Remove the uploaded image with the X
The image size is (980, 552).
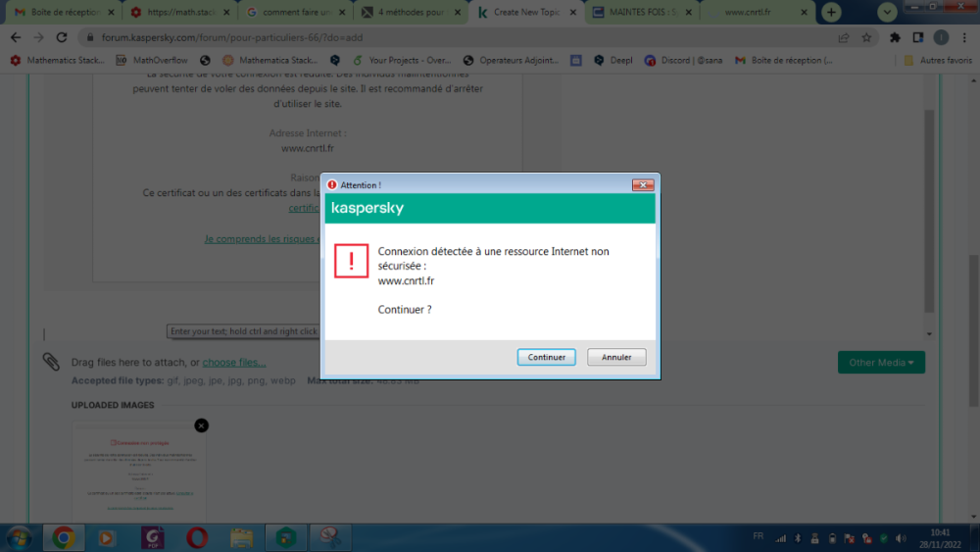(x=201, y=426)
